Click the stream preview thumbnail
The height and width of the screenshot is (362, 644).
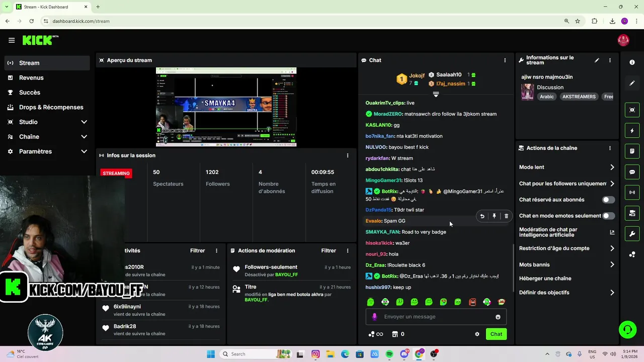click(x=226, y=107)
